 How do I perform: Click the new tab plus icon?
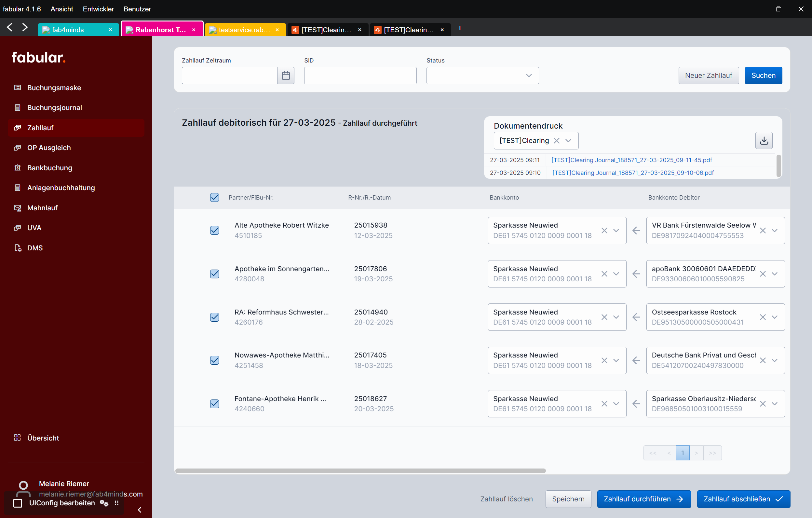pos(460,28)
